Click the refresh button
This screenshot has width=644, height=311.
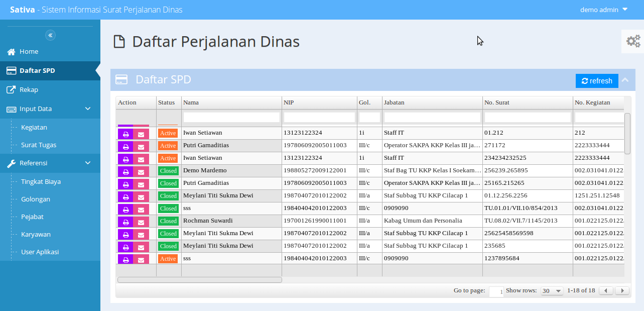click(x=597, y=81)
